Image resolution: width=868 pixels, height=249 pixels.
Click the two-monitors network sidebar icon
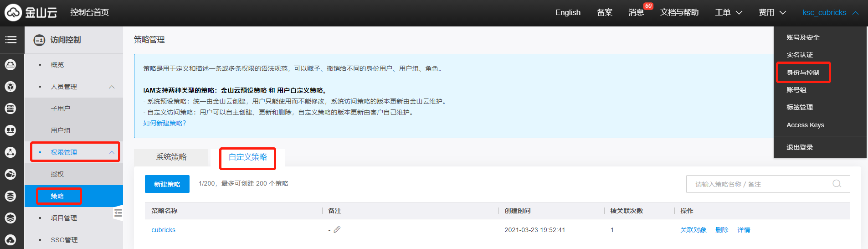coord(10,130)
